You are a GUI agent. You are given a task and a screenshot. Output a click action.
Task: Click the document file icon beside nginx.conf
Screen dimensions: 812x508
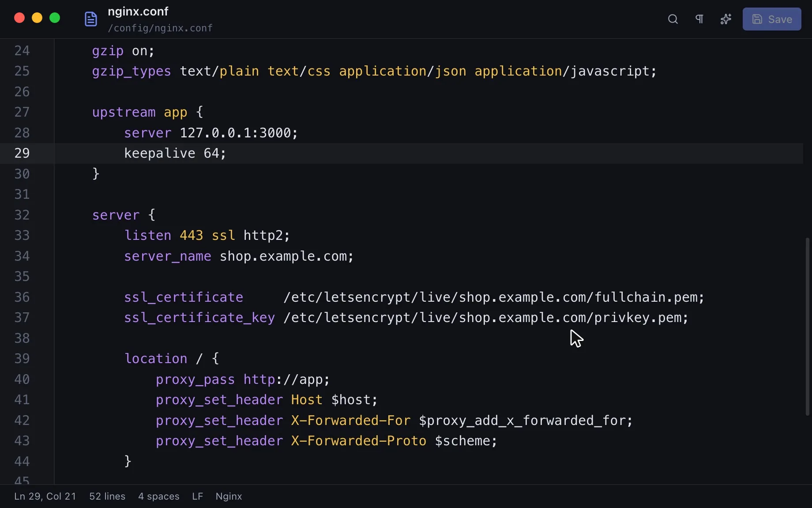91,19
